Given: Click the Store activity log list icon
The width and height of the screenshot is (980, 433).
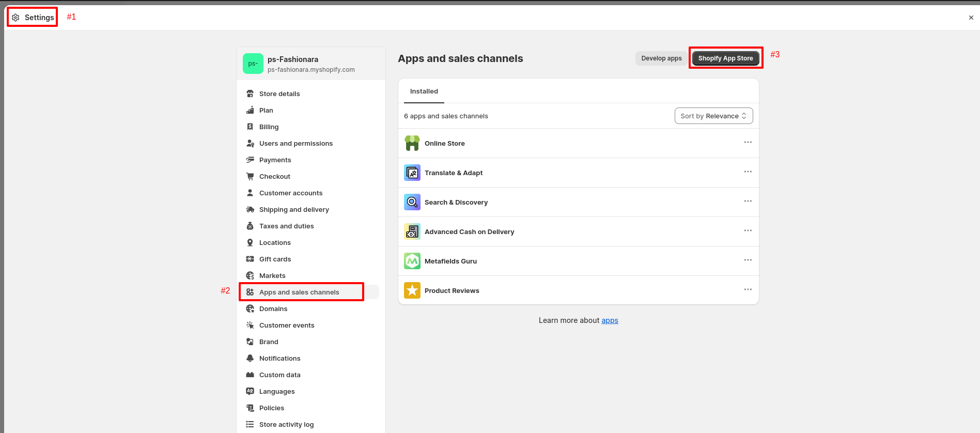Looking at the screenshot, I should click(250, 424).
